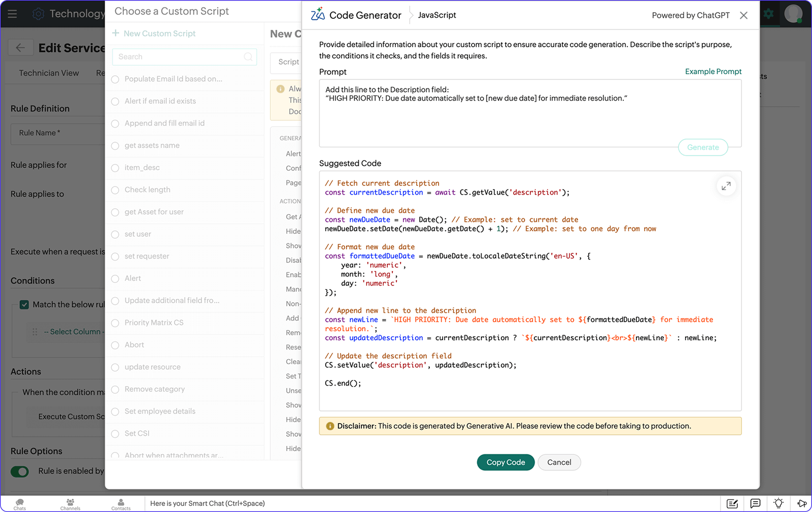Copy the generated code with Copy Code
Screen dimensions: 812x512
pyautogui.click(x=505, y=462)
